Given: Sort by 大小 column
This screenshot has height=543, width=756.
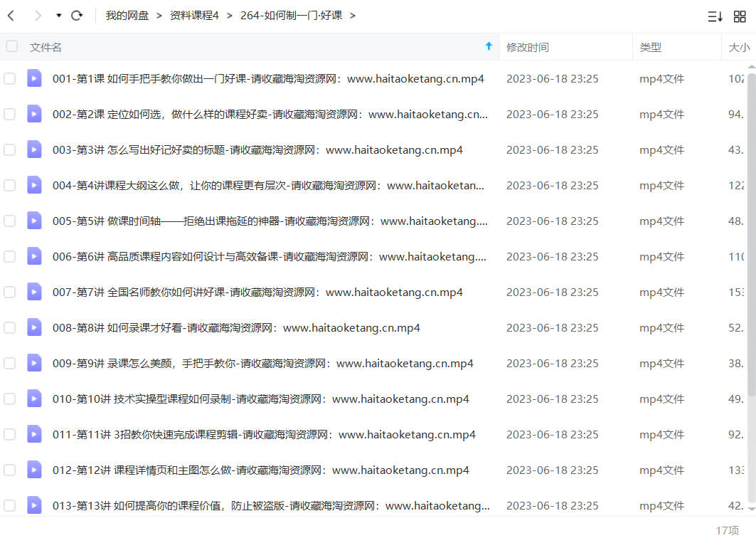Looking at the screenshot, I should coord(739,47).
